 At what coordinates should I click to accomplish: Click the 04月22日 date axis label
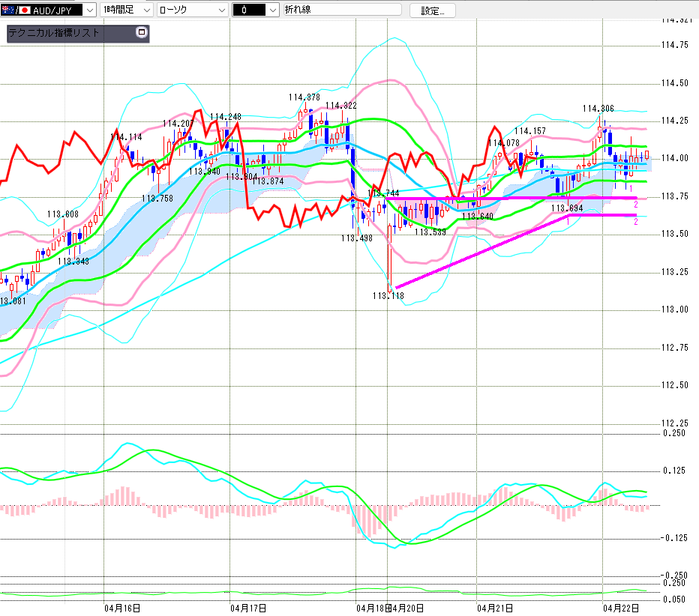(x=621, y=607)
